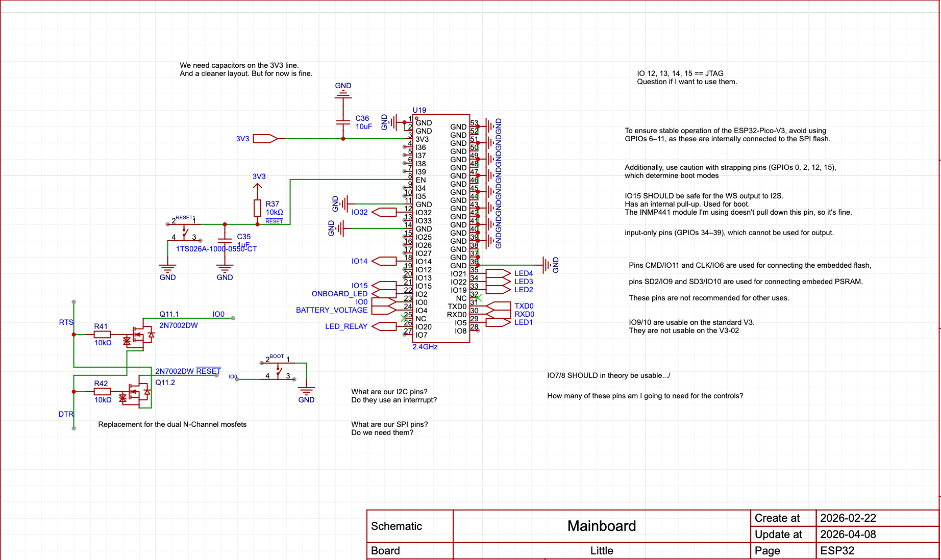Click the IO0 net label near Q11.1
Screen dimensions: 941x560
218,314
